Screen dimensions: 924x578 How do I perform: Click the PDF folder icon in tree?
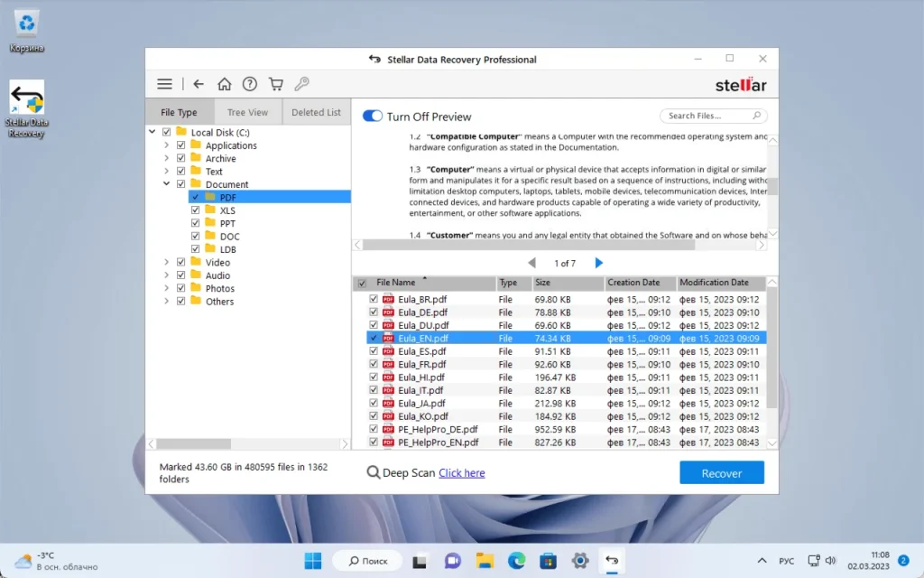click(x=210, y=197)
